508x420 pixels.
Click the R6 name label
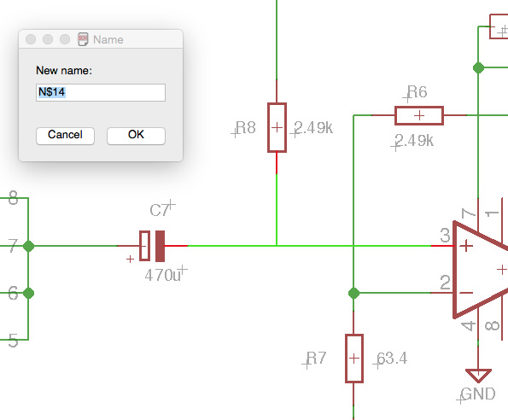417,92
